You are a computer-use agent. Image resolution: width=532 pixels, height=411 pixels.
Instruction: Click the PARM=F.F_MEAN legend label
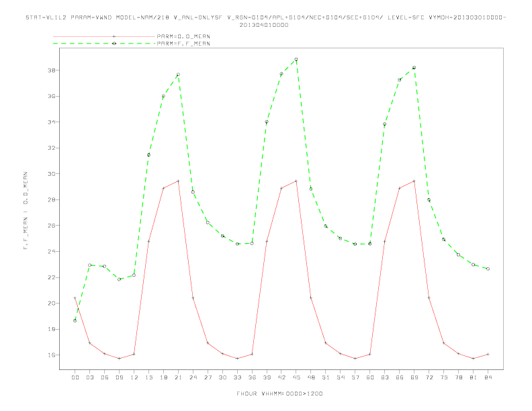183,44
